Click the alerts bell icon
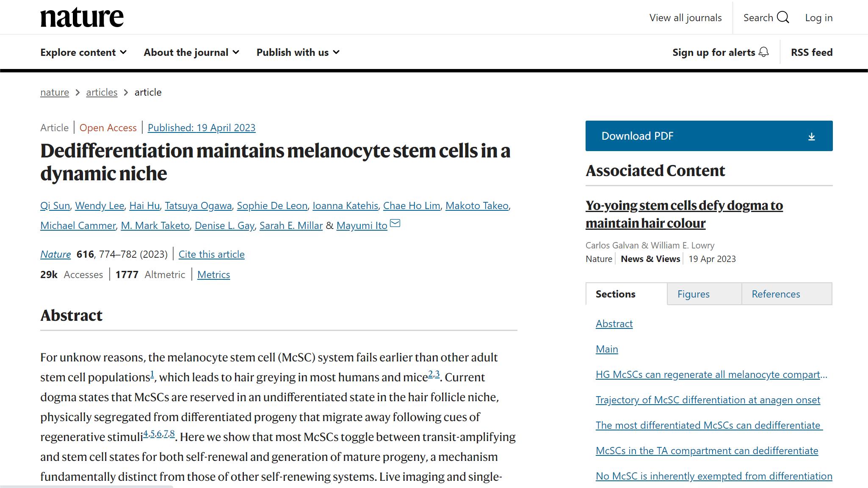The image size is (868, 488). 763,52
